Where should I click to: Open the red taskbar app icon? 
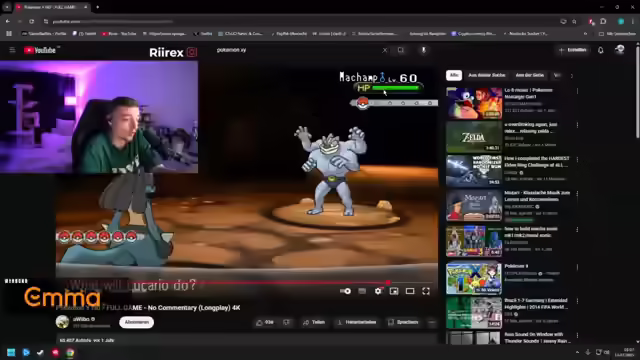point(55,352)
